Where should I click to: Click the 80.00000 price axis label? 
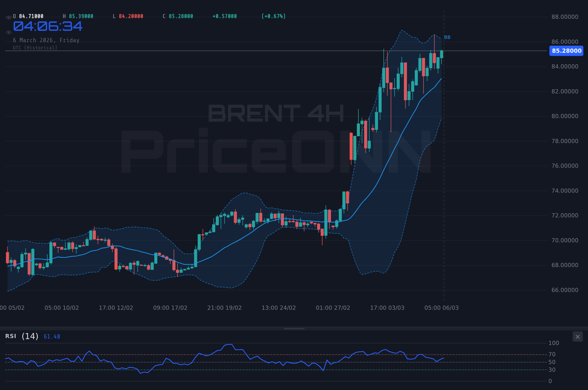565,116
